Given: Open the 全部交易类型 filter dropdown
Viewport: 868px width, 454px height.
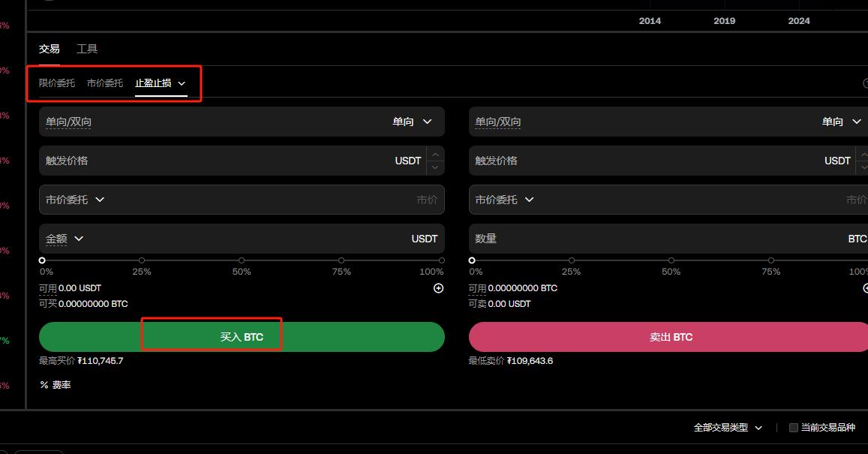Looking at the screenshot, I should 758,428.
